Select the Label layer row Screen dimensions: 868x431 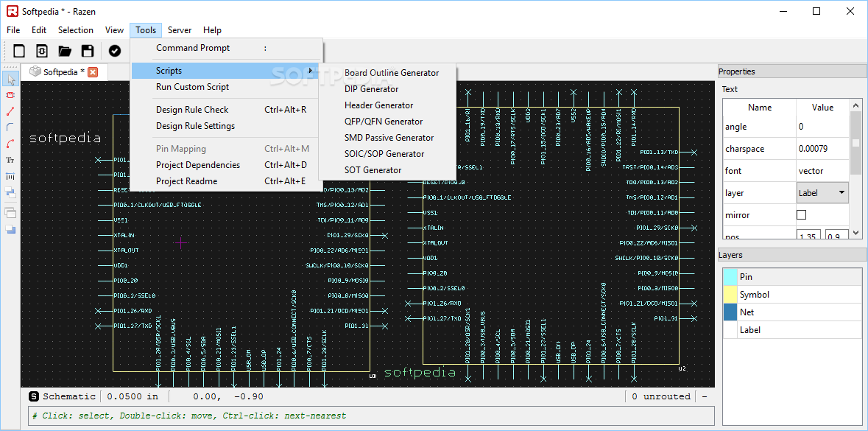tap(792, 329)
